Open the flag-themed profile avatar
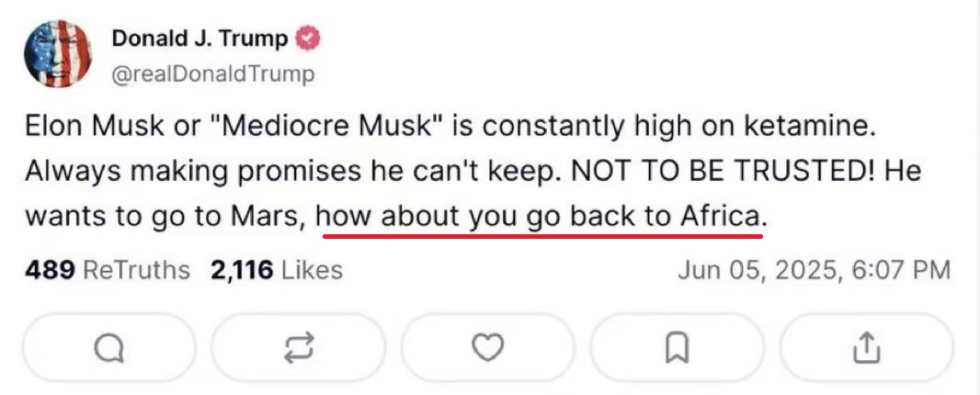 coord(58,54)
